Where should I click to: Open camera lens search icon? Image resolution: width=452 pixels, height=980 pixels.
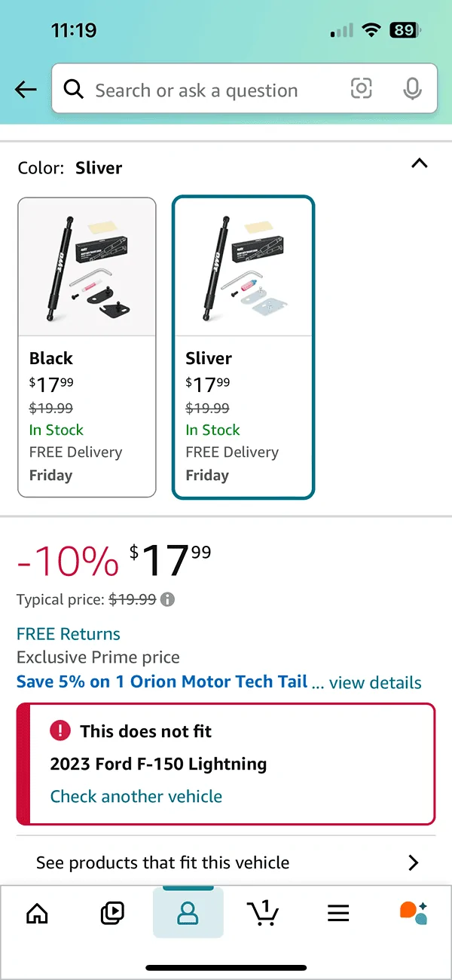362,90
